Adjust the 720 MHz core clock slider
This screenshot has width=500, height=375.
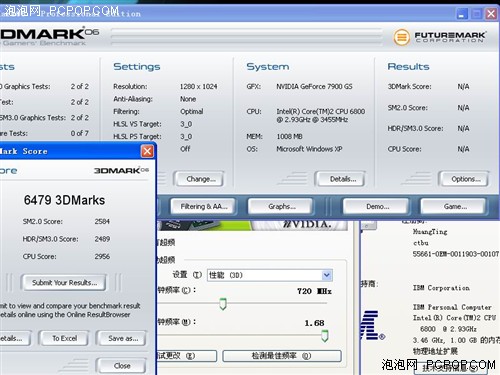tap(223, 304)
